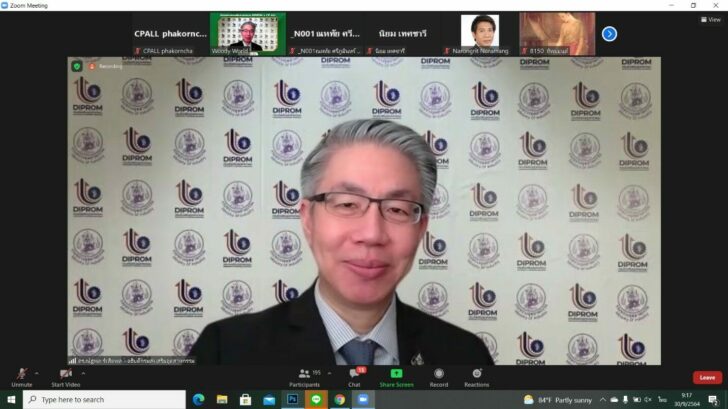Show next participants with blue arrow
Viewport: 728px width, 409px height.
pos(609,34)
